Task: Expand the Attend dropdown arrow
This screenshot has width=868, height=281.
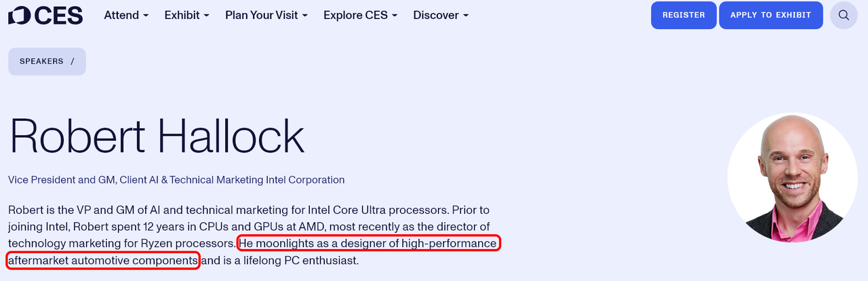Action: tap(146, 16)
